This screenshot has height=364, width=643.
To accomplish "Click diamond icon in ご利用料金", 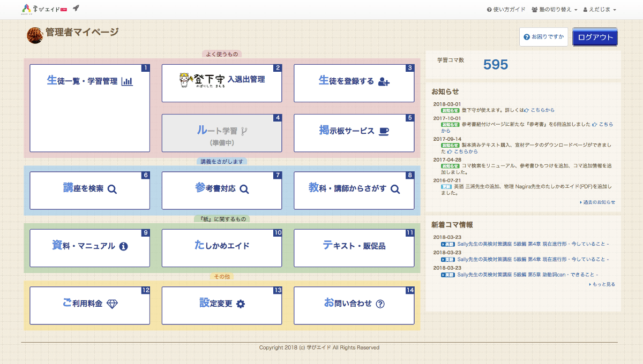I will (x=112, y=304).
